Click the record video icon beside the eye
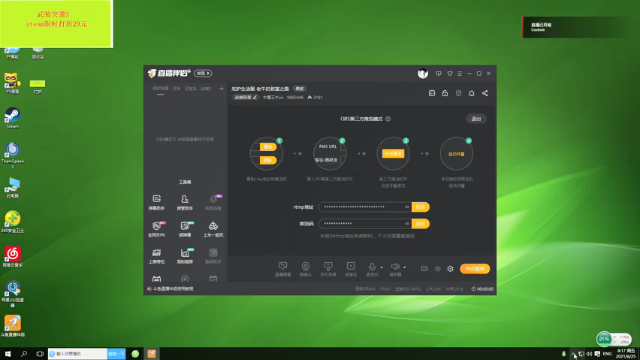Screen dimensions: 640x360 (424, 269)
